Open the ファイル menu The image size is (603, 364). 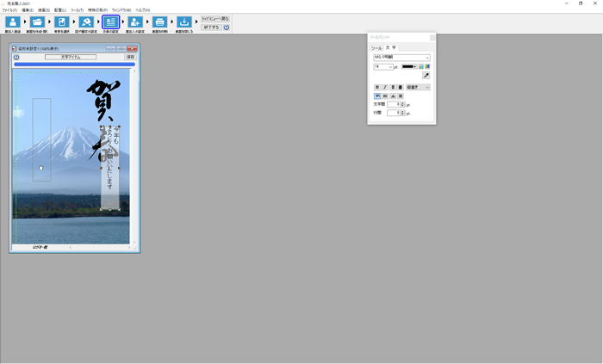tap(9, 9)
